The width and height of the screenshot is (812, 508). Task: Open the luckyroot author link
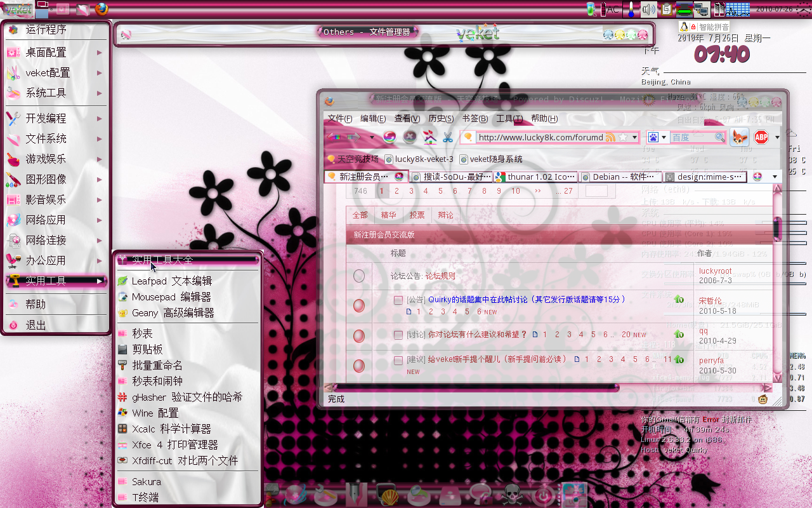click(716, 271)
